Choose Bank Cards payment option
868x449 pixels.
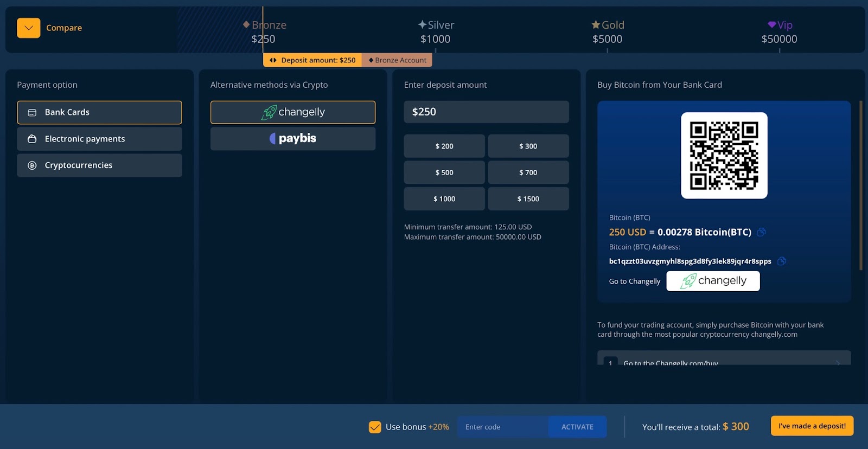[x=99, y=112]
